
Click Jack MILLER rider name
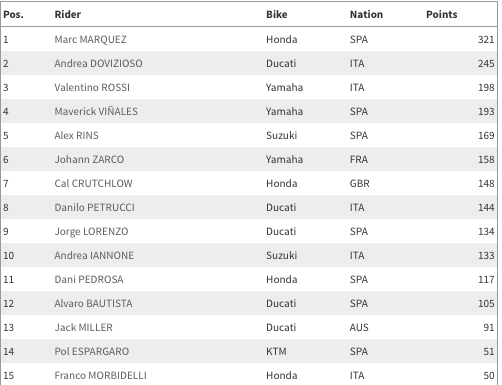(x=84, y=327)
